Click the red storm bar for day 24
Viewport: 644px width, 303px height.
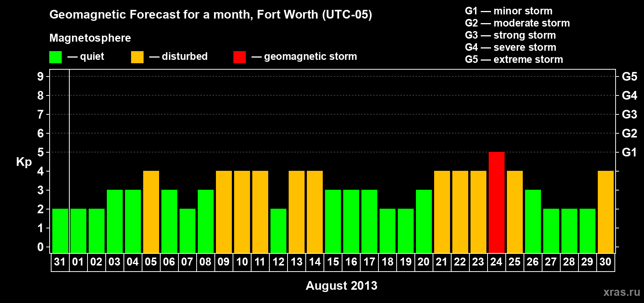click(496, 202)
